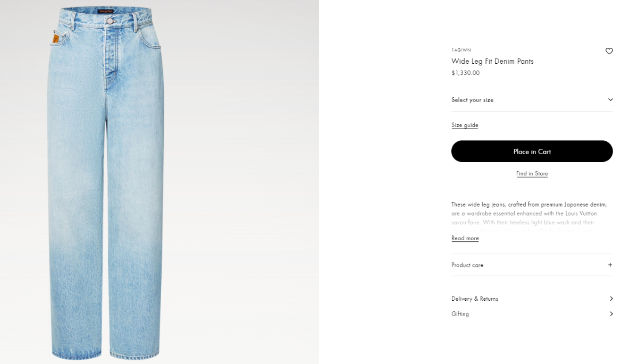Open the Gifting option
Screen dimensions: 638x364
pos(532,314)
